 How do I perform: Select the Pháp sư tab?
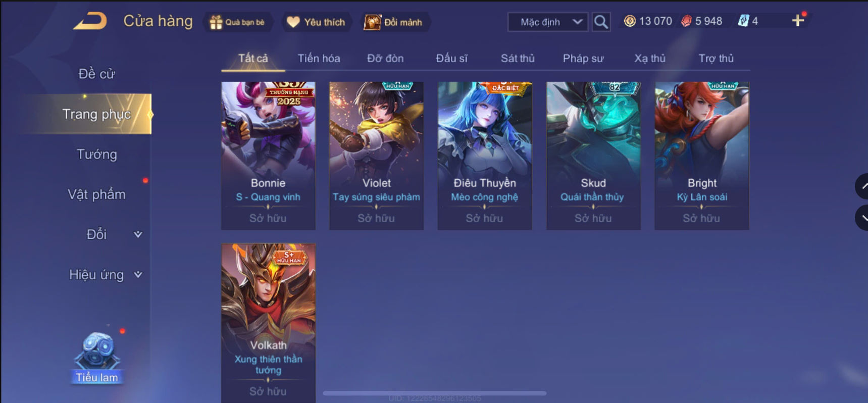click(583, 59)
